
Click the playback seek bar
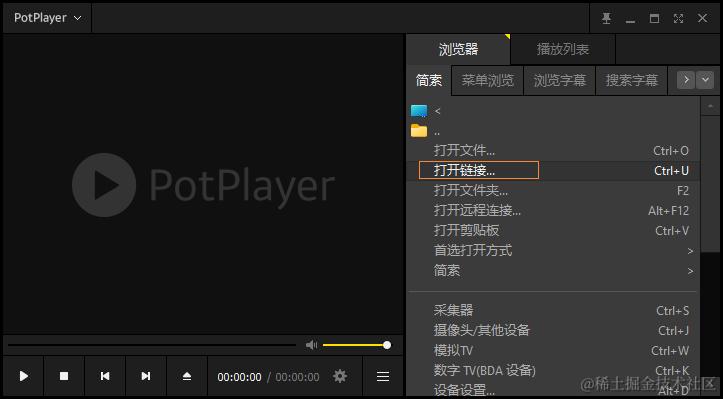coord(152,345)
